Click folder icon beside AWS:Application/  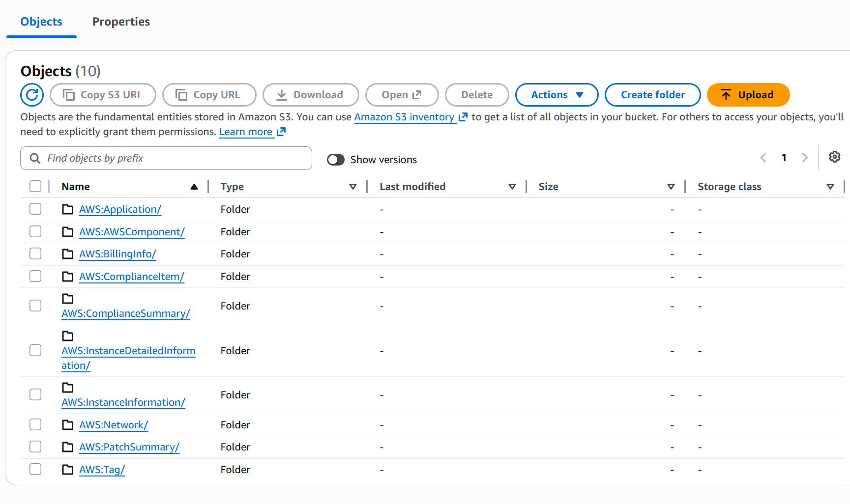tap(68, 209)
